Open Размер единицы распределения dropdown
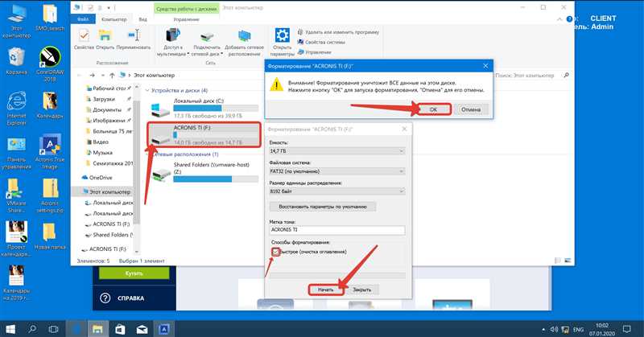 click(x=336, y=191)
